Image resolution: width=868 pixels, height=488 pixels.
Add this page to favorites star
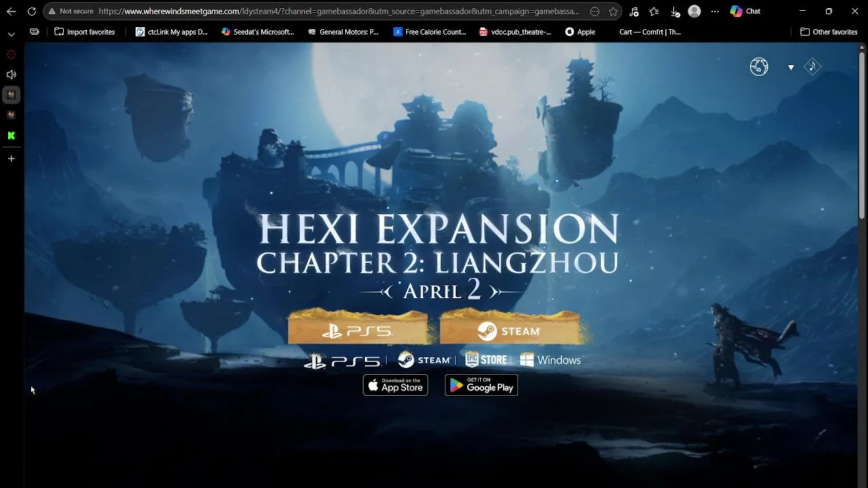(x=613, y=12)
